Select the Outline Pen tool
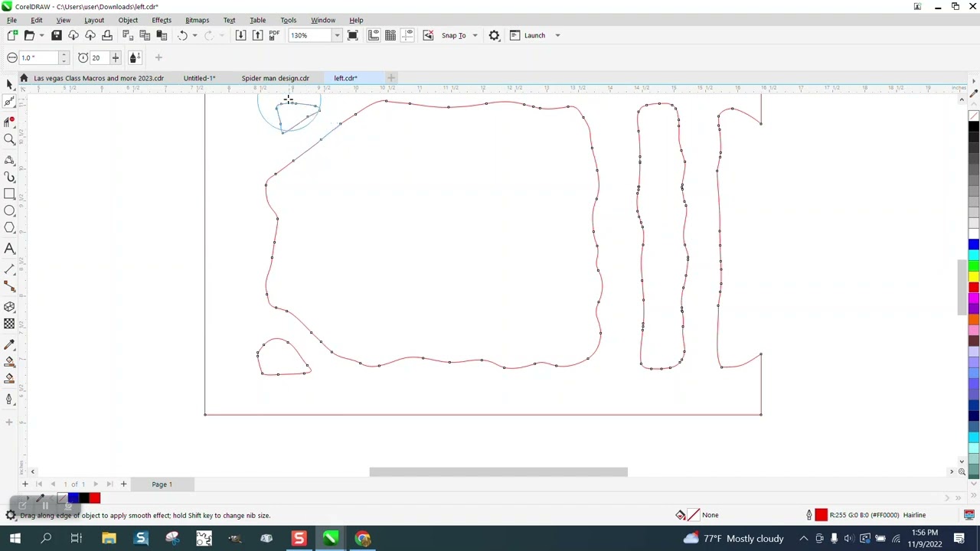The width and height of the screenshot is (980, 551). (x=9, y=398)
